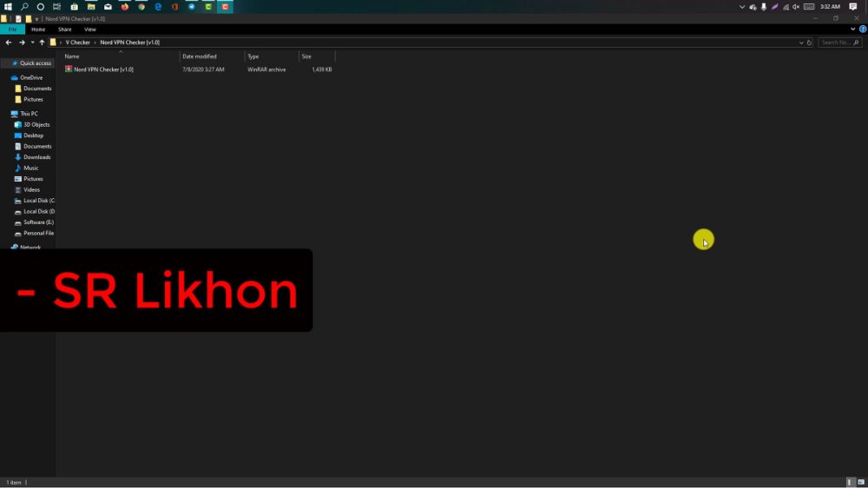Click Nord VPN Checker [v1.0] breadcrumb segment

tap(129, 42)
